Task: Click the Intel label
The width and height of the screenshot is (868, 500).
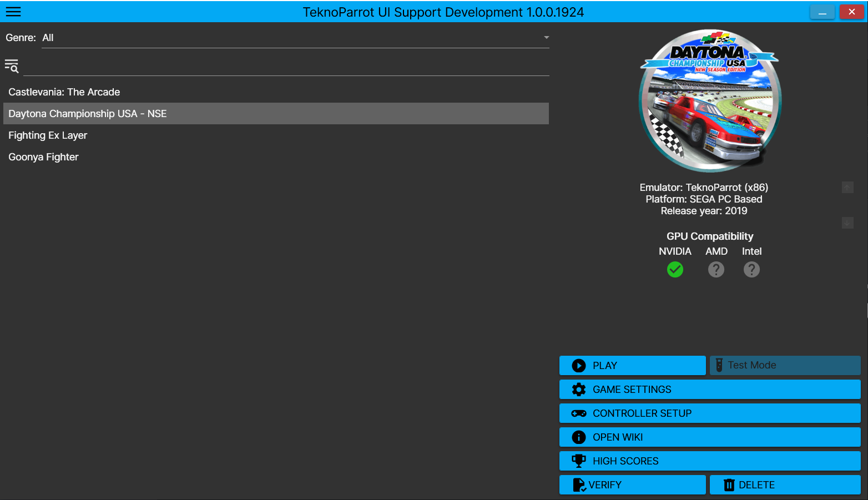Action: point(752,251)
